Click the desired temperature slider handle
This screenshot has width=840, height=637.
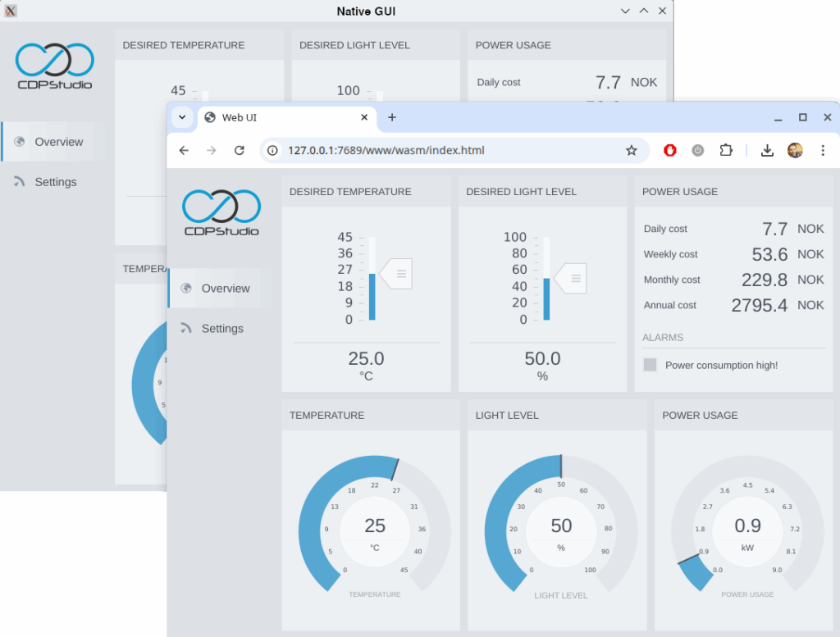(397, 274)
